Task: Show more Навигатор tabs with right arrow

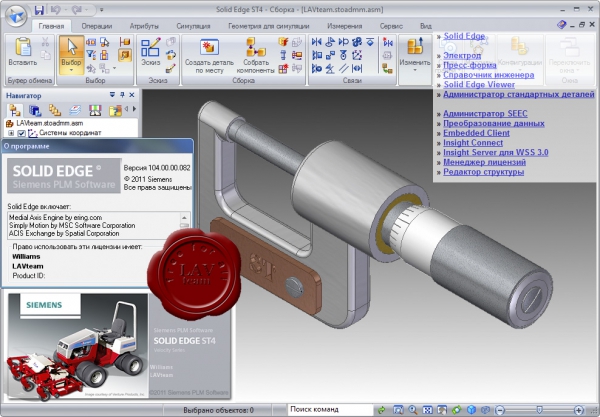Action: [x=134, y=109]
